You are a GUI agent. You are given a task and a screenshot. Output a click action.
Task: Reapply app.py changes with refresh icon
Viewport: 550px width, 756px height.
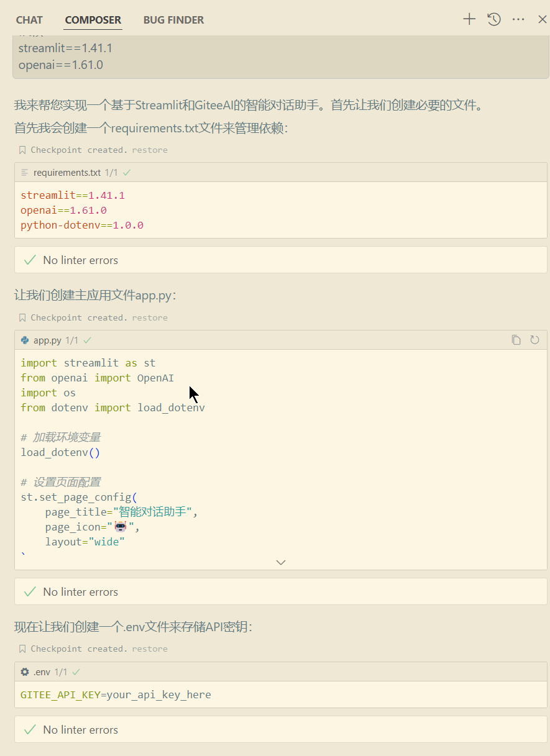pyautogui.click(x=534, y=340)
